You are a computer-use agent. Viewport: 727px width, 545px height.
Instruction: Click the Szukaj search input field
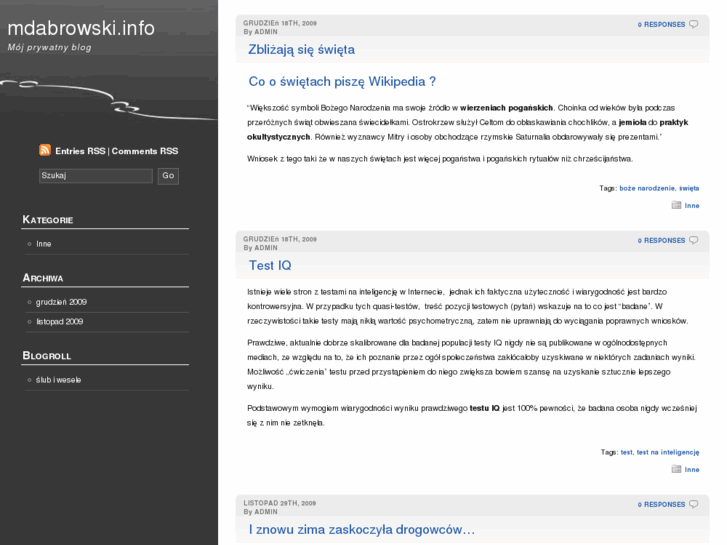click(x=95, y=176)
